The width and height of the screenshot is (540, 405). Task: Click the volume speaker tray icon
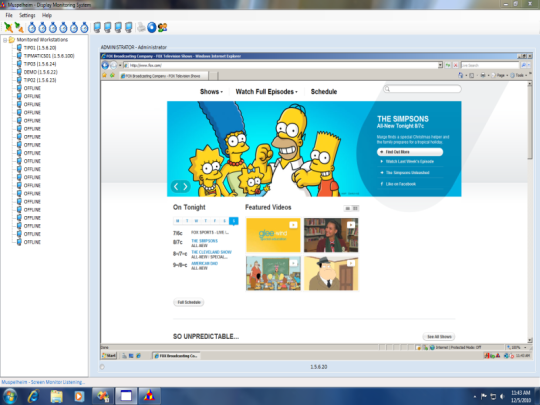(x=502, y=397)
